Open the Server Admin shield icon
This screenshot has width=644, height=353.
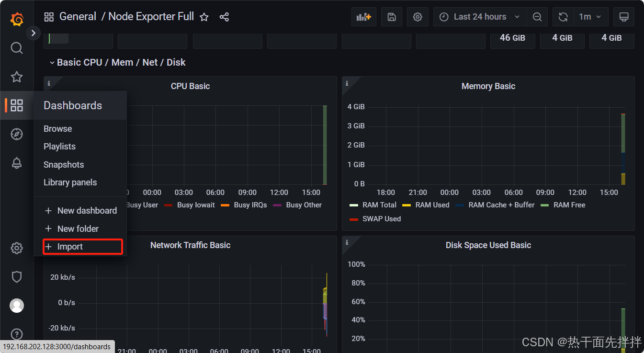(x=17, y=277)
